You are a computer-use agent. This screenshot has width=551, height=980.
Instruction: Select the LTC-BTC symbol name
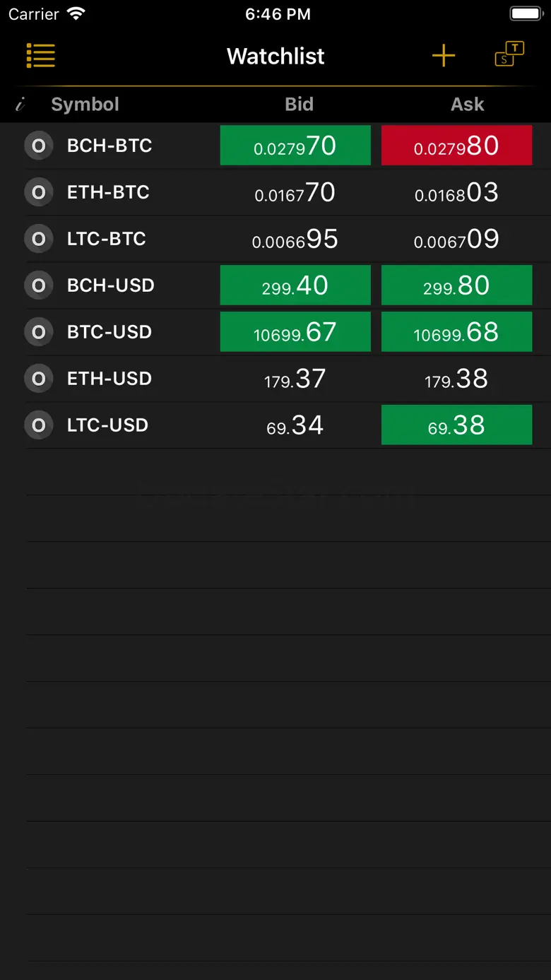[x=107, y=239]
